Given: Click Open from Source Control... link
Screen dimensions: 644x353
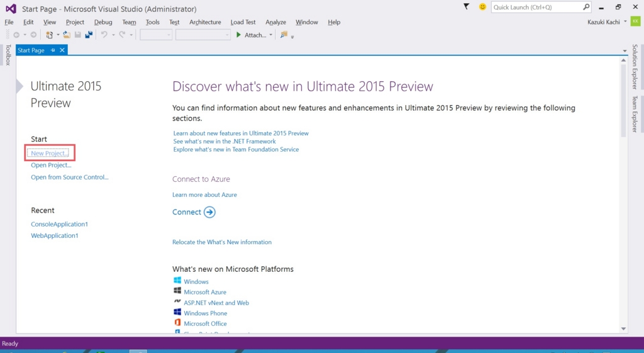Looking at the screenshot, I should coord(69,177).
